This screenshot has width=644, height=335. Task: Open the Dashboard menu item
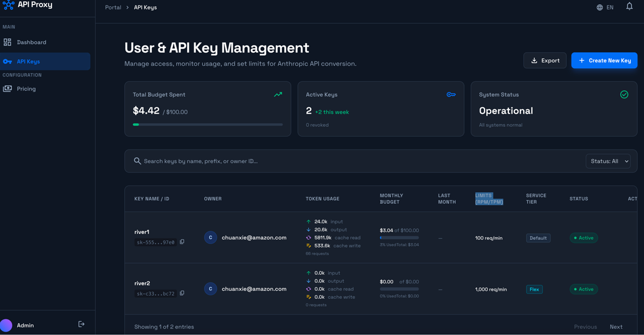32,42
